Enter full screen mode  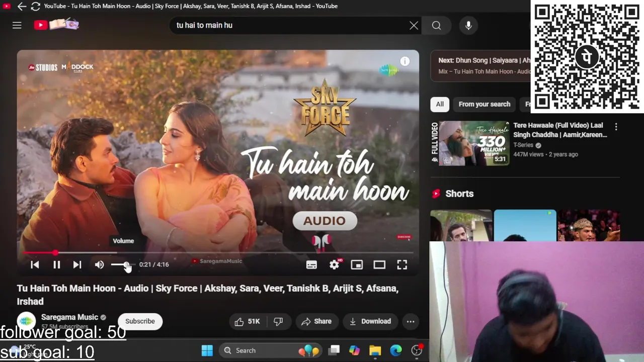click(x=402, y=264)
